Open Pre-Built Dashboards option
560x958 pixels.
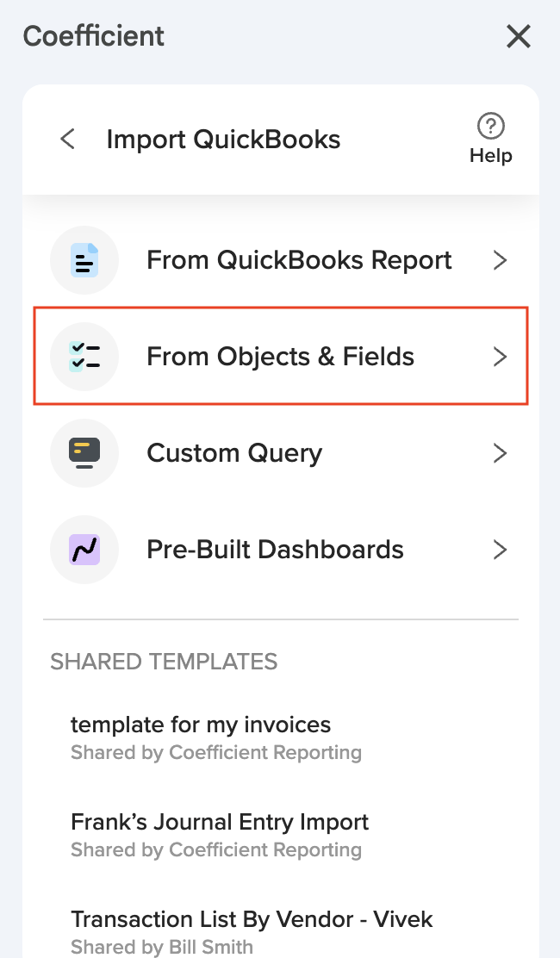tap(275, 550)
